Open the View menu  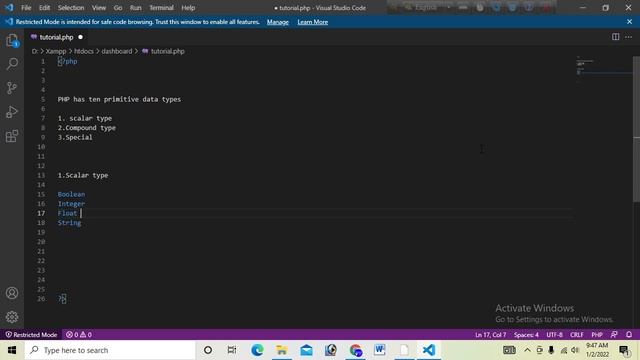point(99,8)
